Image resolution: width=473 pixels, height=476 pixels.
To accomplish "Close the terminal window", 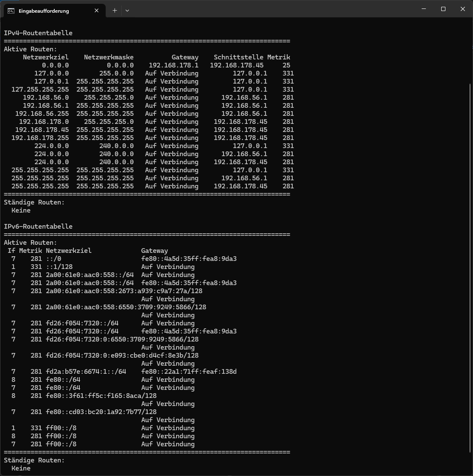I will tap(463, 9).
